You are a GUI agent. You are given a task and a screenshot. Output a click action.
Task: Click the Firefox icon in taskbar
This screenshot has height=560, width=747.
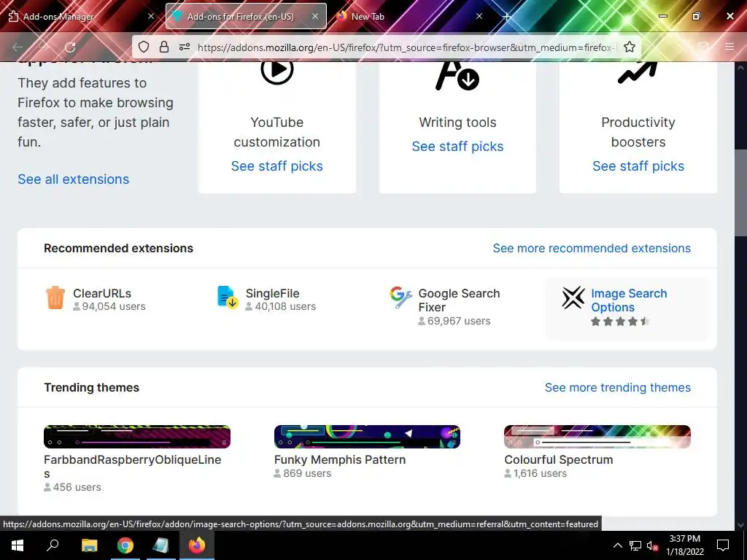click(x=197, y=545)
